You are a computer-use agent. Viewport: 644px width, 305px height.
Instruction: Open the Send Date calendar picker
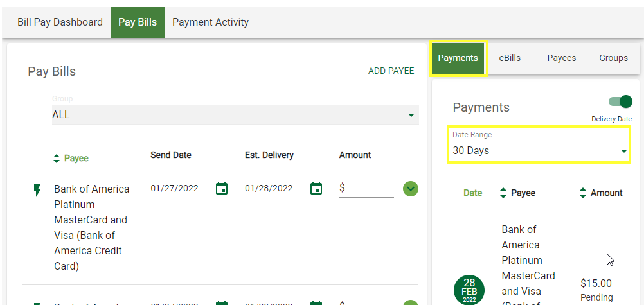[222, 188]
